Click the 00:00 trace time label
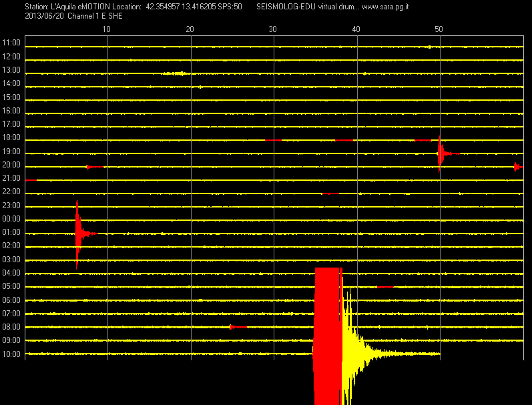Screen dimensions: 532x405 tap(11, 219)
